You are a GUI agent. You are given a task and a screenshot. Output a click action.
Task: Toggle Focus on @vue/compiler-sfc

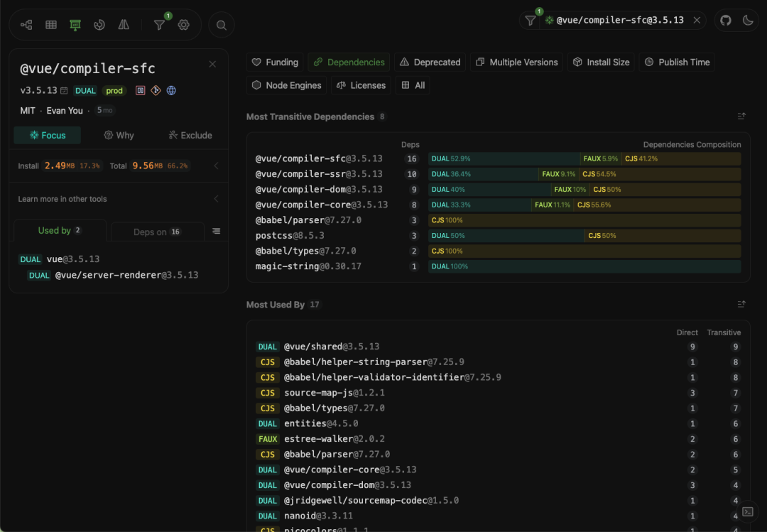click(x=48, y=135)
